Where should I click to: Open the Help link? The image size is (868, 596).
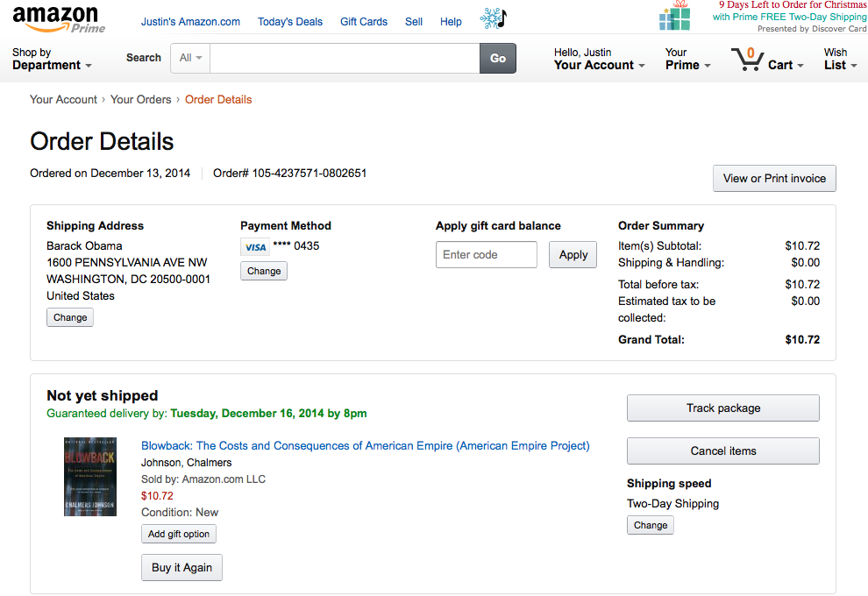[451, 22]
